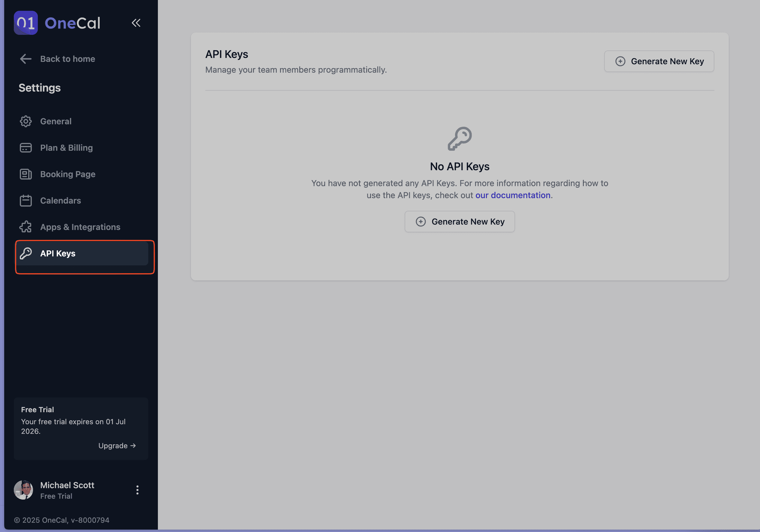
Task: Open the user options three-dot menu
Action: (x=137, y=490)
